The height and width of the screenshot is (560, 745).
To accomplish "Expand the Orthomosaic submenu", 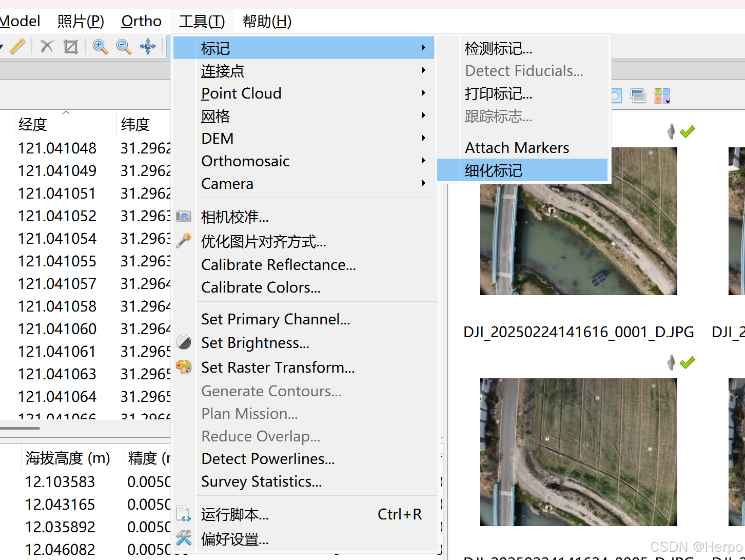I will (423, 161).
